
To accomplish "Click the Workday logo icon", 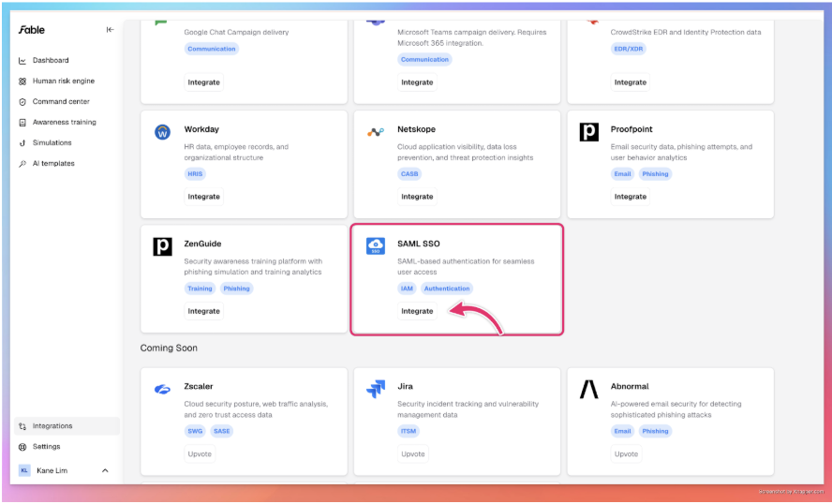I will point(162,131).
